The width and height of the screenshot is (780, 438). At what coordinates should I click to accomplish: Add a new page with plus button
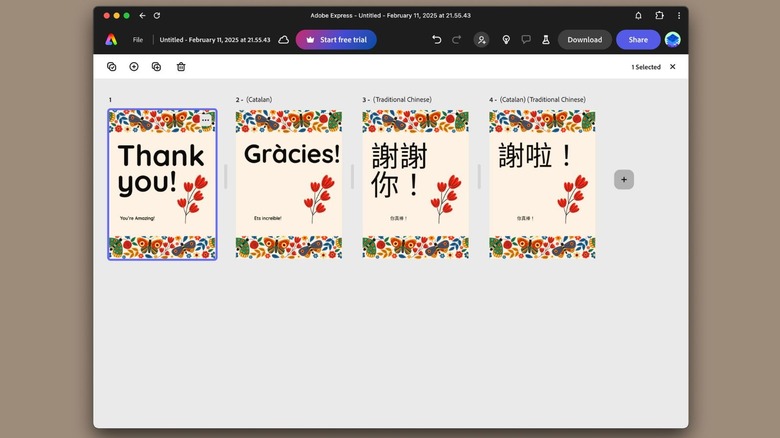624,180
